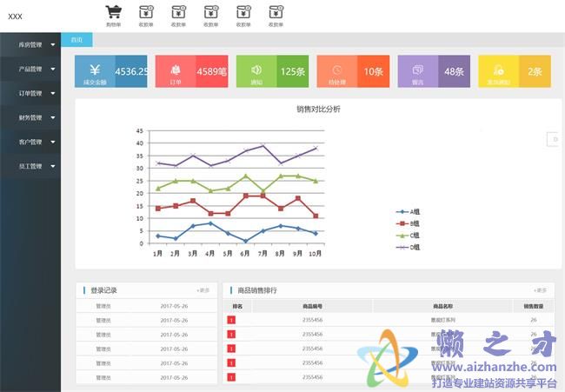Screen dimensions: 565x392
Task: Click the 45 value on chart y-axis
Action: 140,130
